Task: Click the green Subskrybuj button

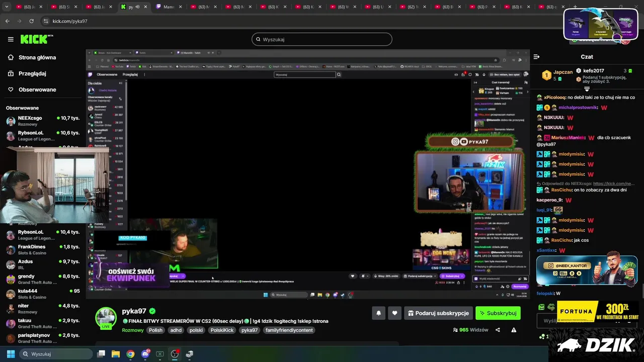Action: (498, 313)
